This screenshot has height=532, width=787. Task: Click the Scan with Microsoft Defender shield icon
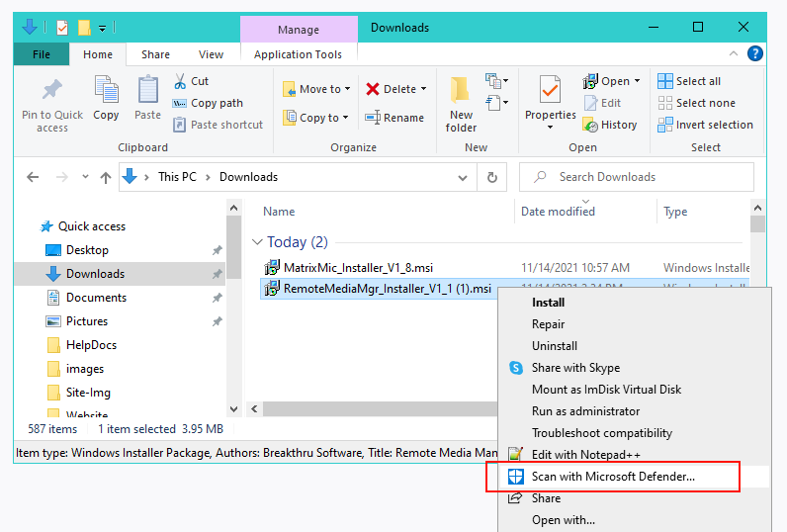(515, 477)
